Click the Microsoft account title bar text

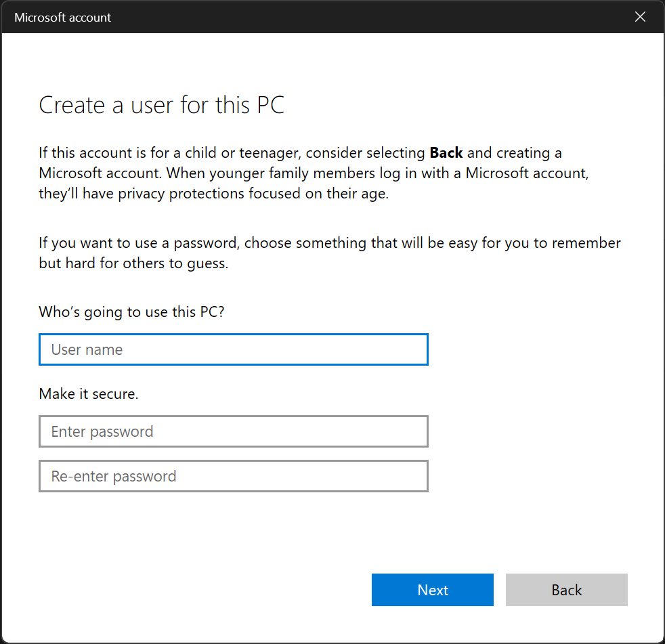62,17
